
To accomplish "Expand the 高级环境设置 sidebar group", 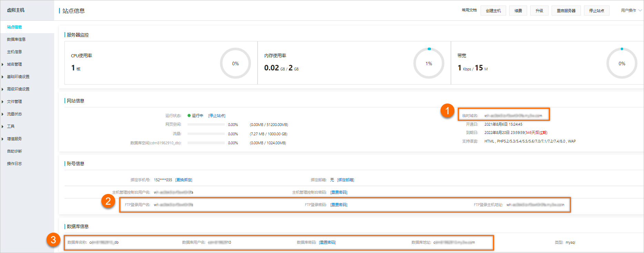I will click(18, 89).
